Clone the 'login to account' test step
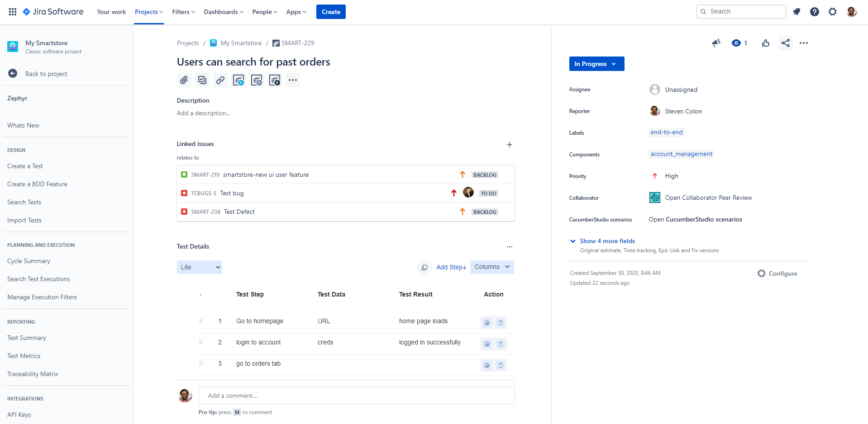 [487, 344]
